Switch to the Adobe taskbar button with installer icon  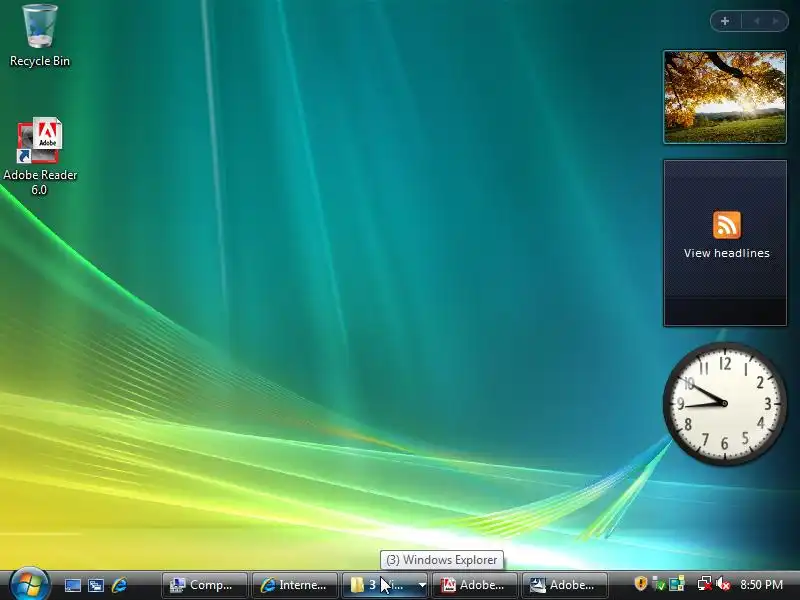(x=565, y=585)
